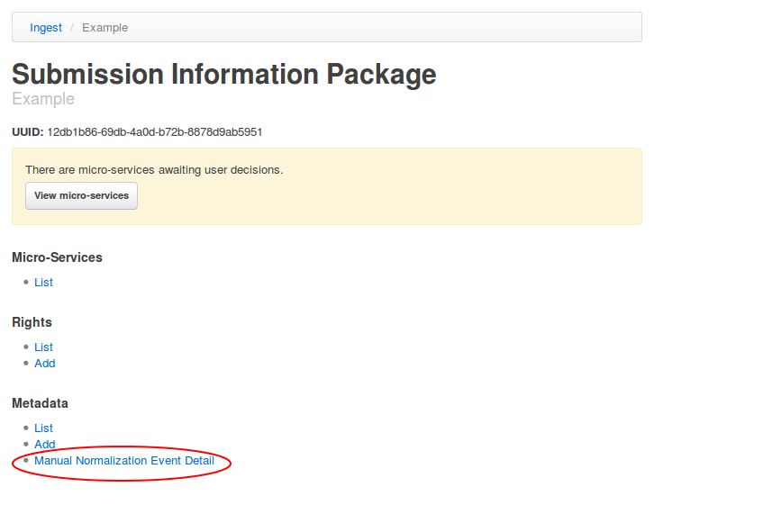Click the Ingest breadcrumb link
Viewport: 763px width, 532px height.
tap(46, 28)
